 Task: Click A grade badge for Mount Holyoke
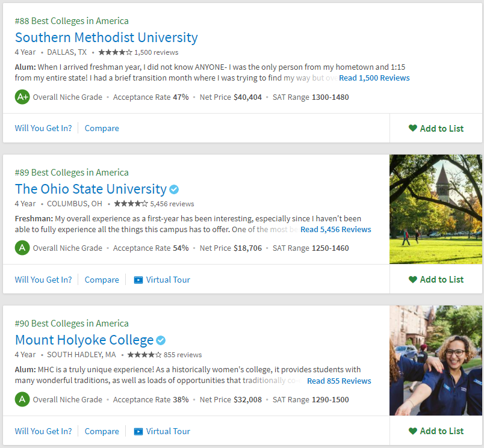coord(22,400)
